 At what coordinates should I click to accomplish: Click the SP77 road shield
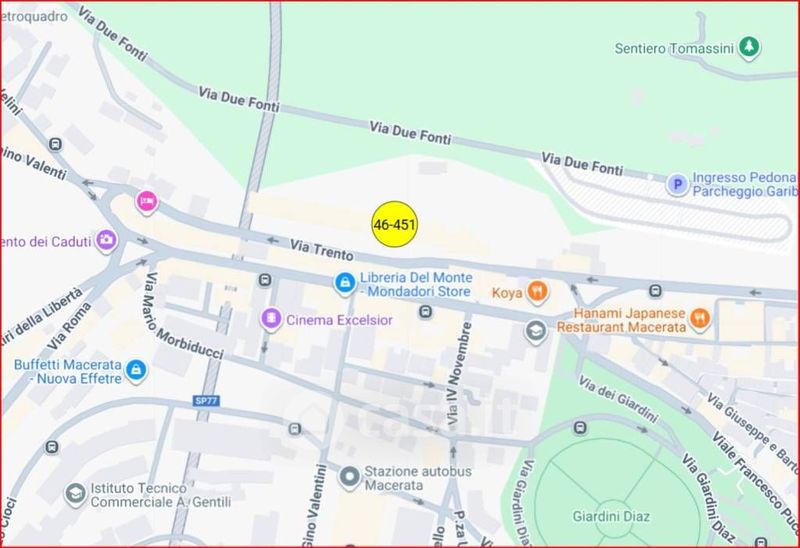pyautogui.click(x=206, y=401)
